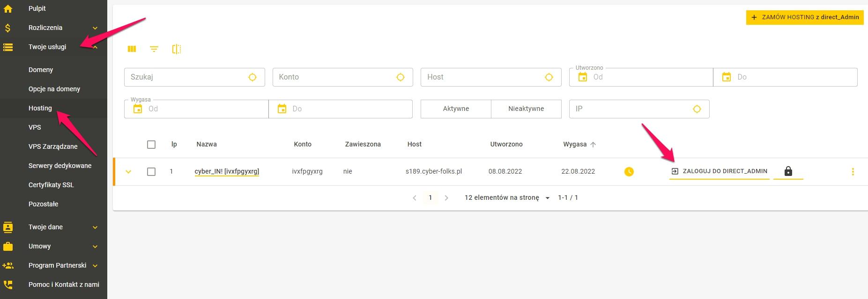Click the Pomoc i Kontakt phone icon

(8, 284)
